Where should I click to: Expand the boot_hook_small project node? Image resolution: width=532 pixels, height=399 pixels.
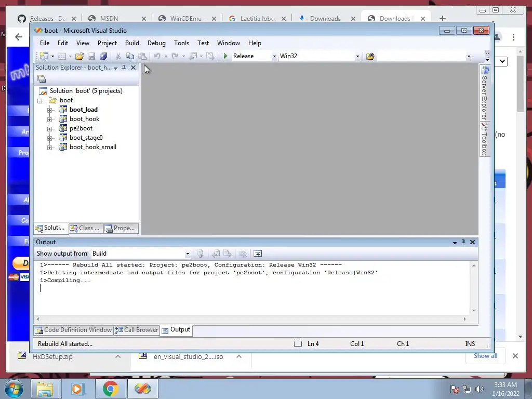coord(49,148)
